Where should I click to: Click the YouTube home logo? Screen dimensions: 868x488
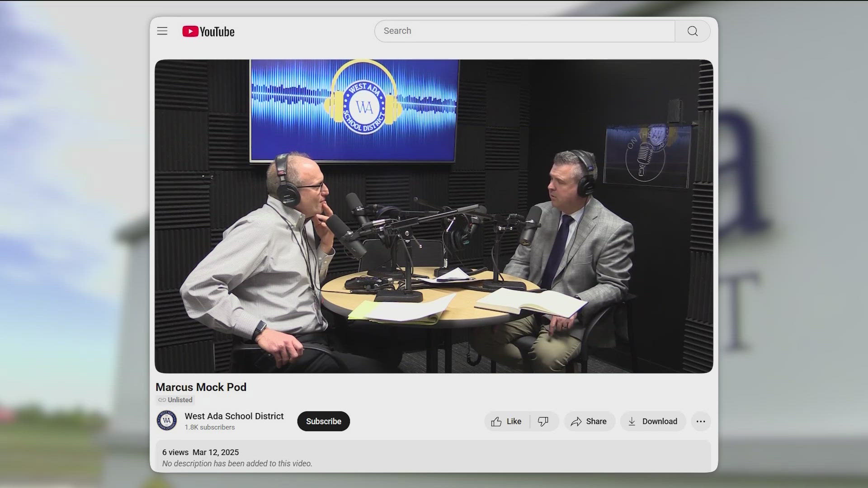point(208,31)
